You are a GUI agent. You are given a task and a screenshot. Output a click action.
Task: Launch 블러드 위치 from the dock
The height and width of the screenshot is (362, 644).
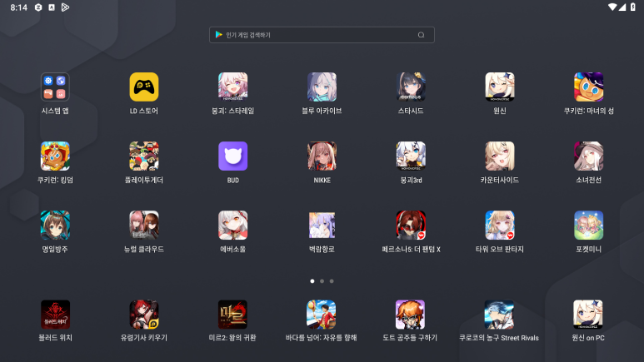pyautogui.click(x=55, y=315)
